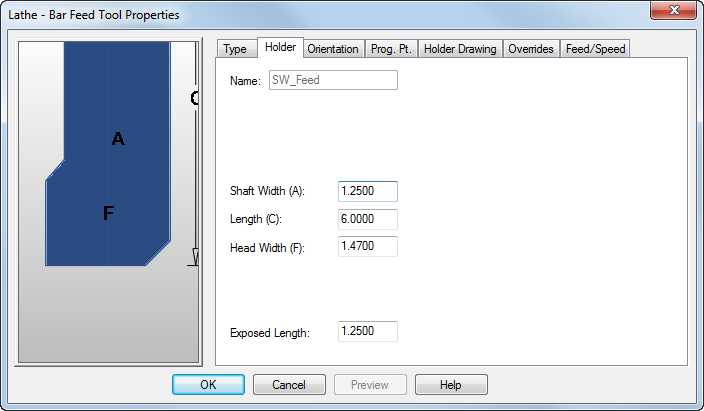Switch to the Overrides tab
704x411 pixels.
tap(531, 49)
